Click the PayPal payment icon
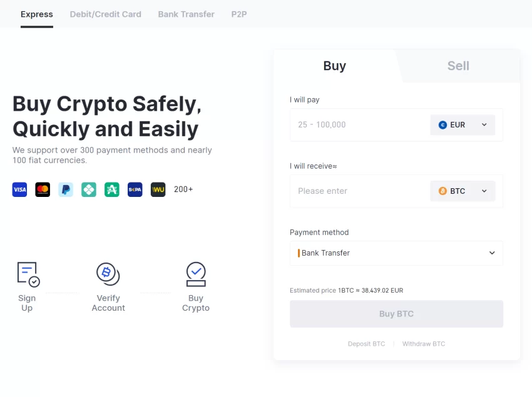532x397 pixels. click(66, 189)
